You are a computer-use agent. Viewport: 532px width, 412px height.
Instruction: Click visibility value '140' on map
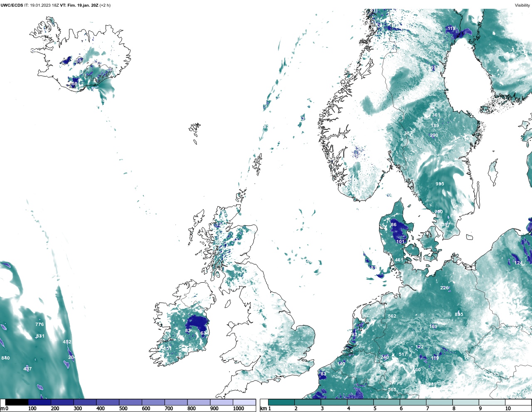click(x=341, y=364)
